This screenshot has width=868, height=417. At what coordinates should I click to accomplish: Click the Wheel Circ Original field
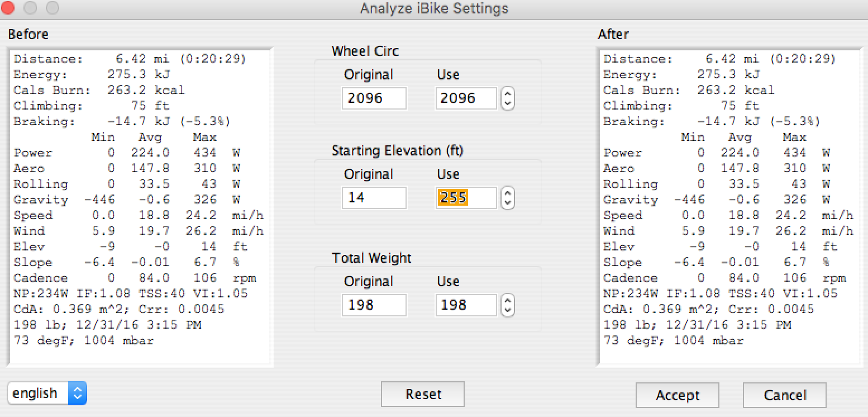pyautogui.click(x=374, y=98)
